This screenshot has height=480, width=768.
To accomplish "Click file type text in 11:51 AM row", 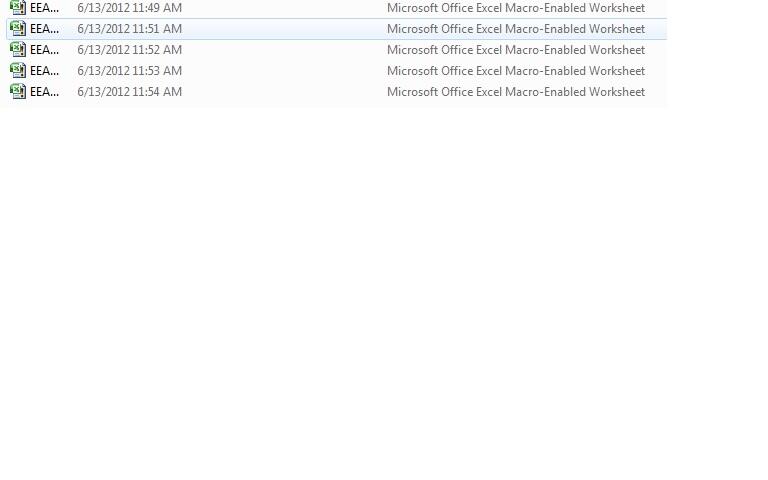I will pyautogui.click(x=516, y=29).
